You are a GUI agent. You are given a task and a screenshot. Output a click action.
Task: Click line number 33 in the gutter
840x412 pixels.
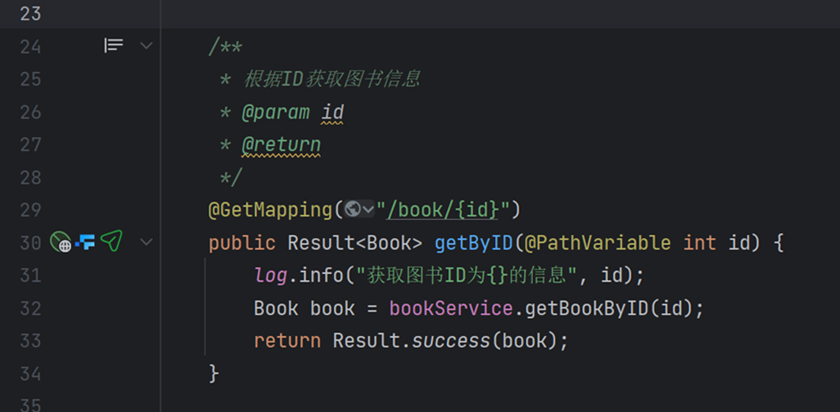coord(31,341)
